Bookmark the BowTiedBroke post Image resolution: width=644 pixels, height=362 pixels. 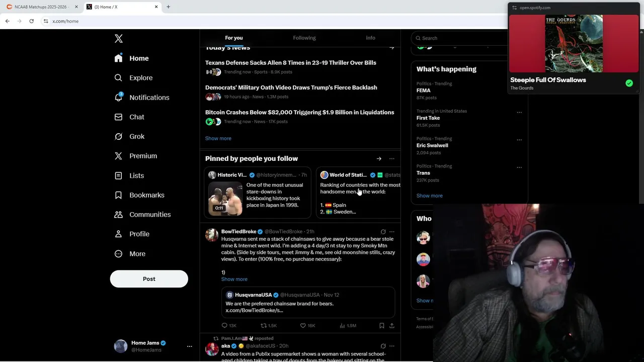point(382,326)
